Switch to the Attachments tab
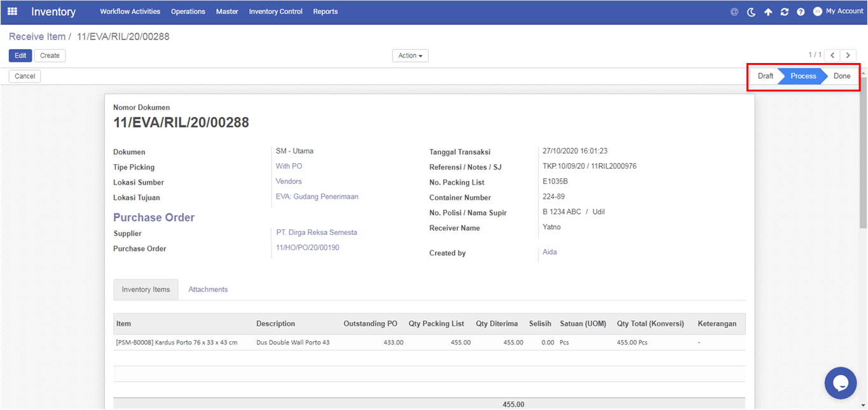This screenshot has height=410, width=868. 208,290
